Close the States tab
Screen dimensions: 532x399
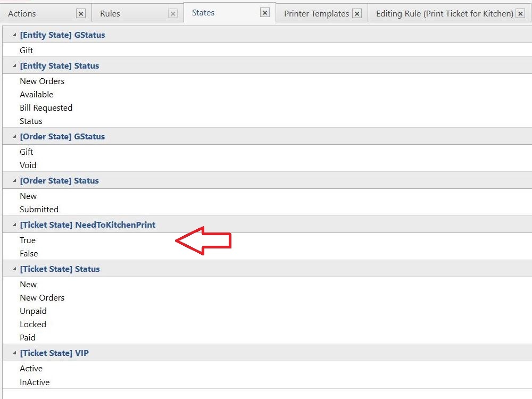pyautogui.click(x=265, y=13)
